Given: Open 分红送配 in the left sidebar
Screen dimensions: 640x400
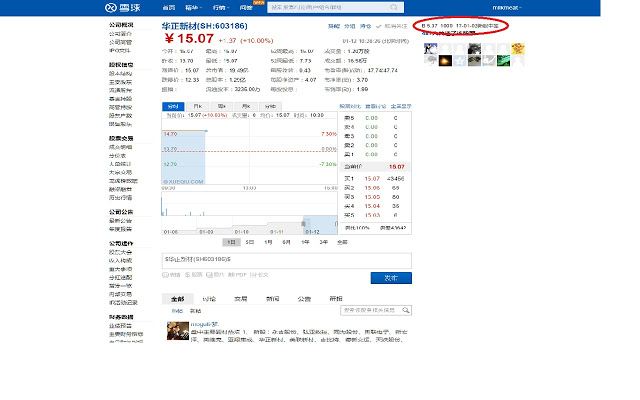Looking at the screenshot, I should click(x=120, y=278).
